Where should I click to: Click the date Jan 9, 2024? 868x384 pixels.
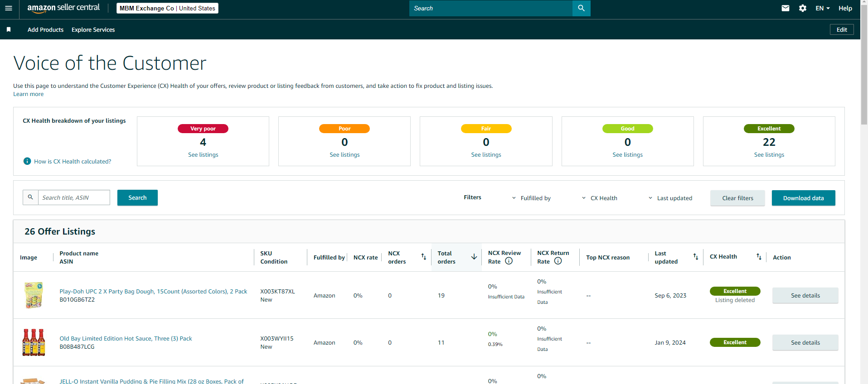pyautogui.click(x=670, y=342)
